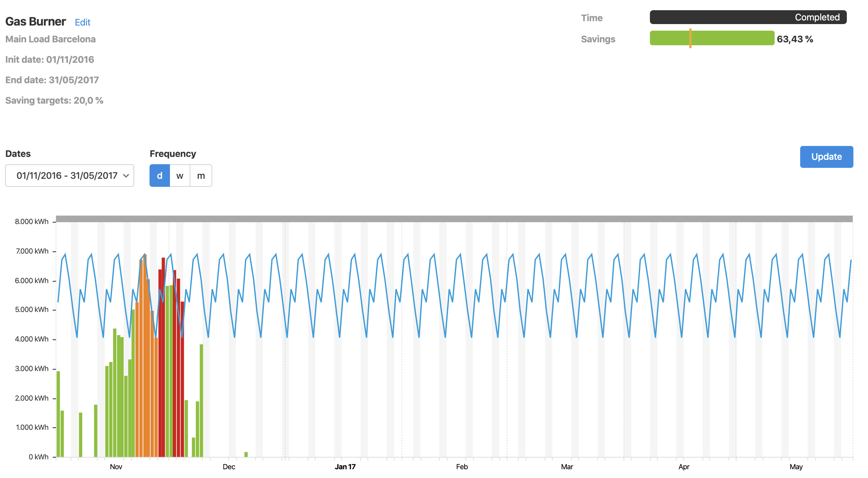Click the Edit link beside Gas Burner

(82, 22)
